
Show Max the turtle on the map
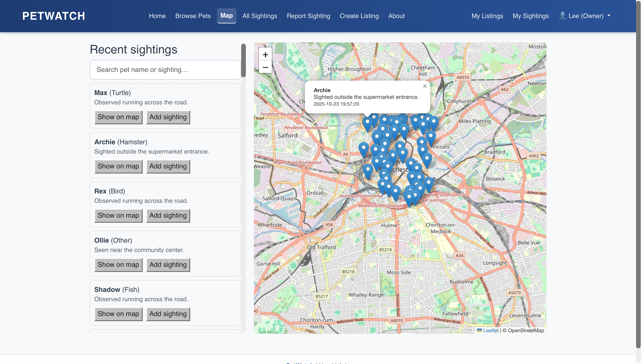click(x=118, y=117)
